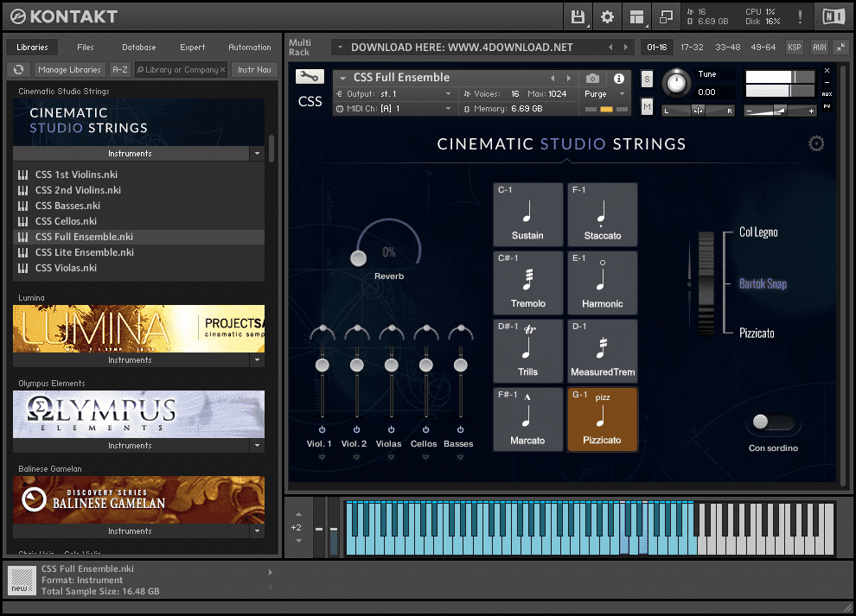Select the Trills articulation

pos(528,351)
